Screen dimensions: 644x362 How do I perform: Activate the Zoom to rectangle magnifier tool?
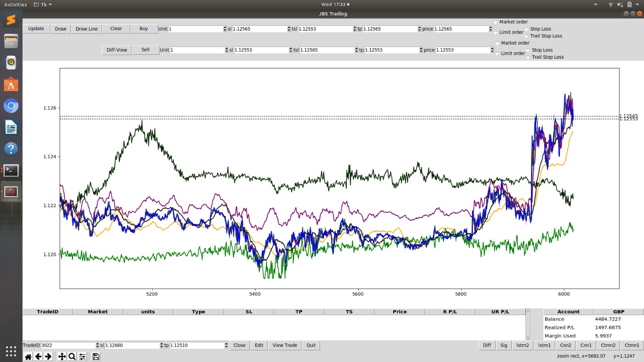(72, 357)
